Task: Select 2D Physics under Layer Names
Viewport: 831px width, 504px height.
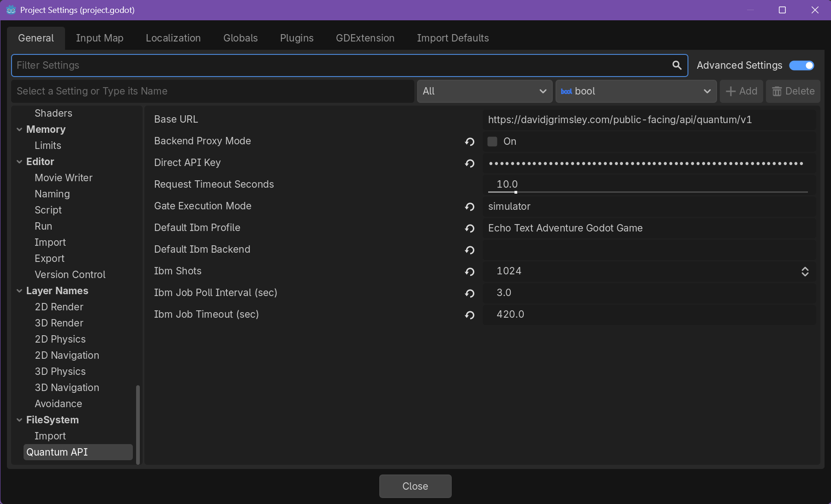Action: point(60,339)
